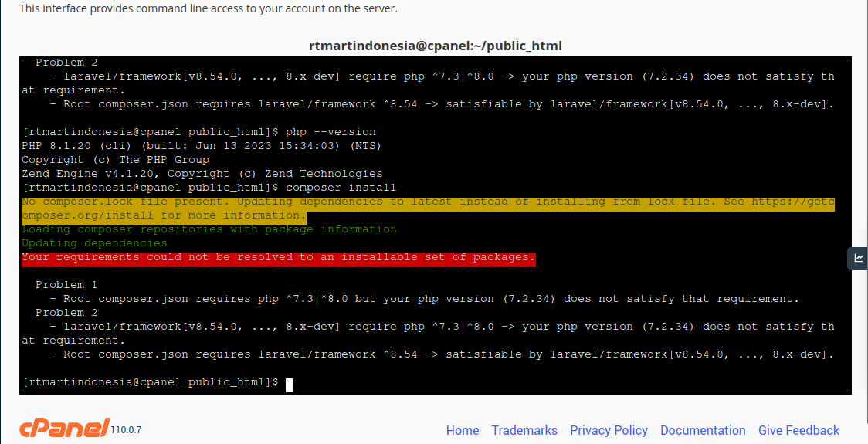This screenshot has height=444, width=868.
Task: Click the red 'requirements could not be resolved' error
Action: (278, 257)
